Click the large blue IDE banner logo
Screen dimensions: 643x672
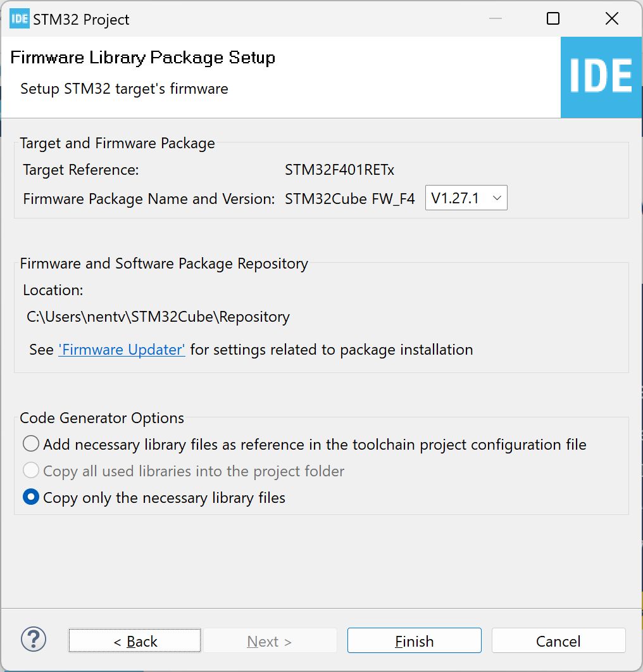tap(601, 77)
